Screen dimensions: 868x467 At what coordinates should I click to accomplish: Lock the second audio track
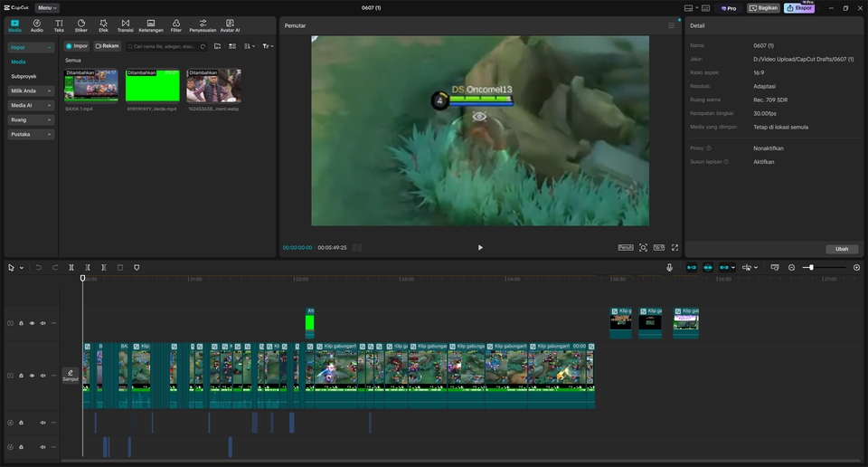pyautogui.click(x=21, y=447)
